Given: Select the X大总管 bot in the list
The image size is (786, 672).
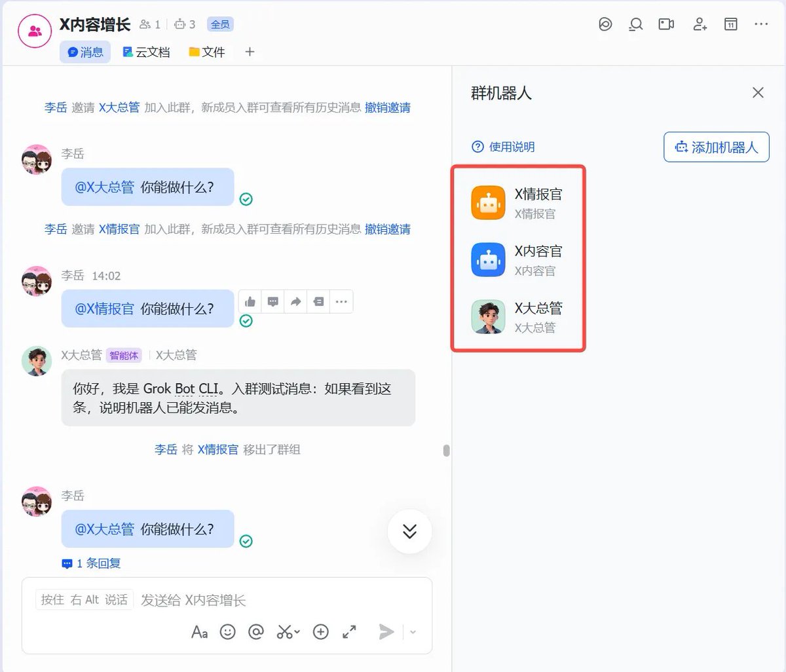Looking at the screenshot, I should [517, 316].
